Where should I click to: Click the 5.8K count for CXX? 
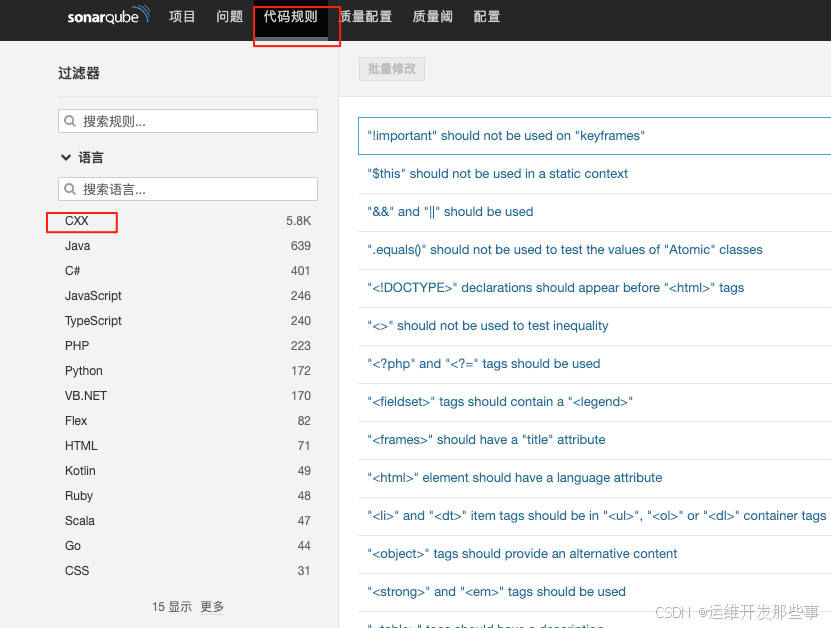(x=298, y=221)
